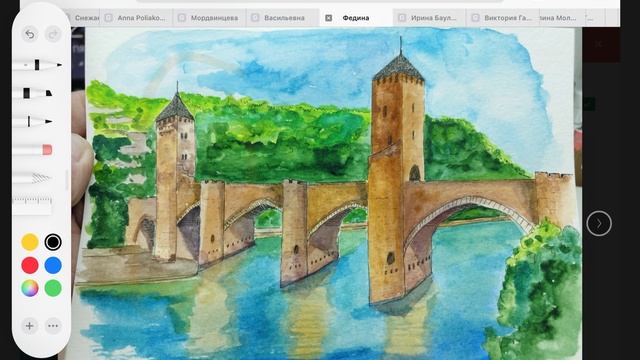Switch to the Васильевна tab

(x=283, y=18)
